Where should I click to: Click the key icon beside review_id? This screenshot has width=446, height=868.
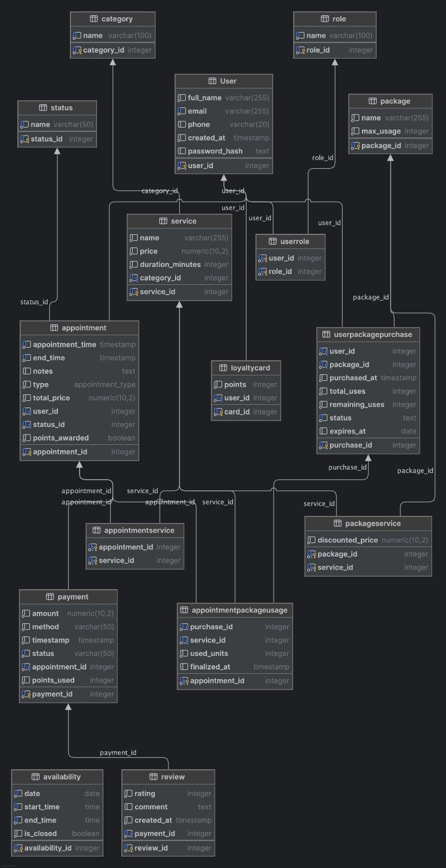click(129, 848)
